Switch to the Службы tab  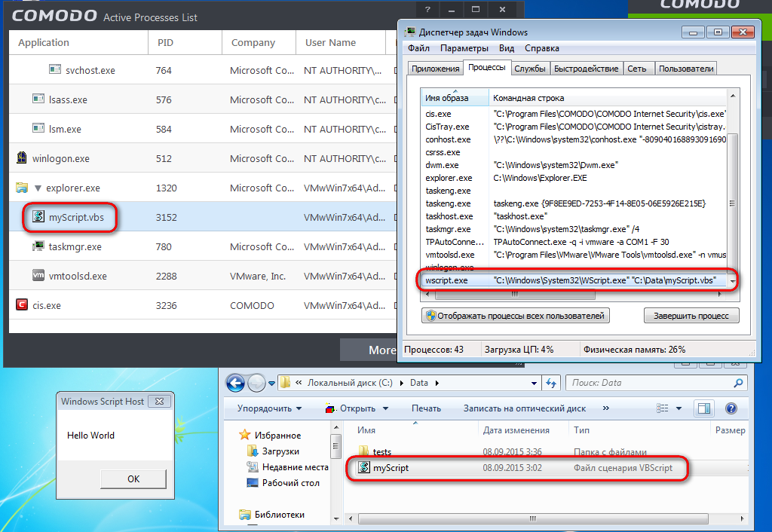(x=530, y=69)
